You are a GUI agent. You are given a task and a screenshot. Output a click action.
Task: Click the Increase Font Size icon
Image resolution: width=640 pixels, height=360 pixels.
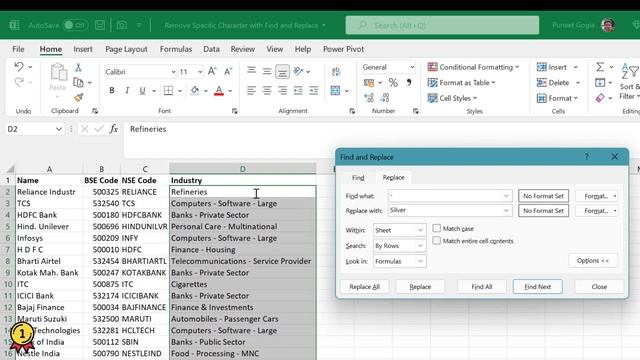212,72
